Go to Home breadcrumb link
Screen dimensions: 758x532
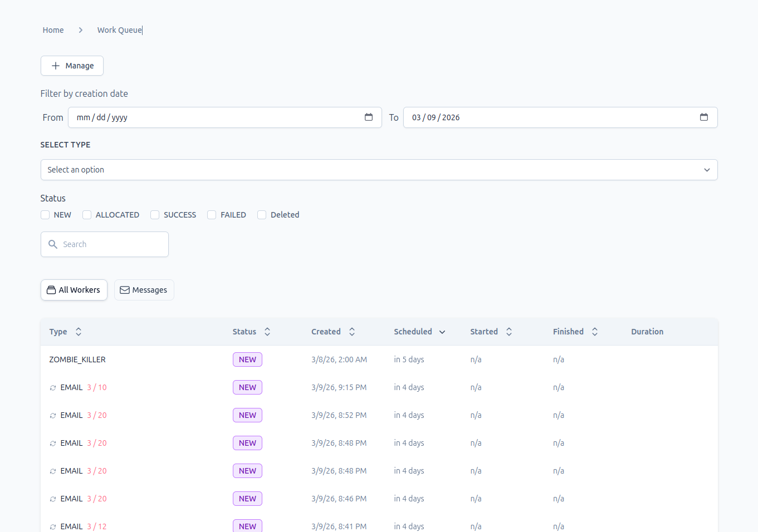53,30
